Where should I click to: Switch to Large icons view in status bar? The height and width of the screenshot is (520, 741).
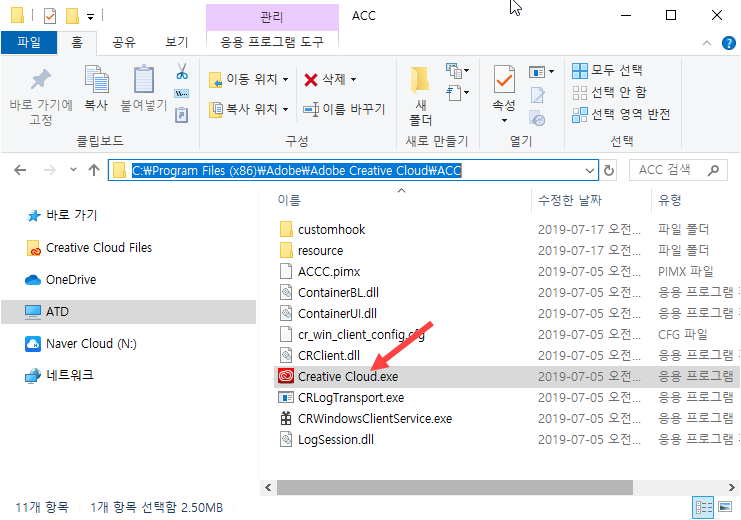[725, 507]
